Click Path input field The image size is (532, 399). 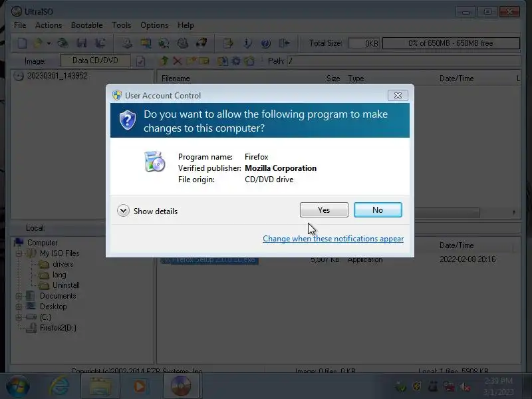(404, 61)
